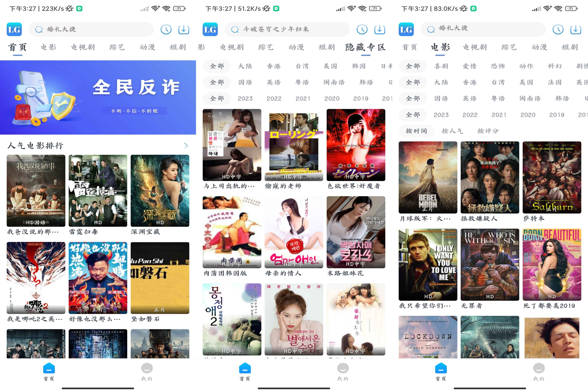This screenshot has height=392, width=588.
Task: Switch to 电视剧 tab in the left screen
Action: point(83,47)
